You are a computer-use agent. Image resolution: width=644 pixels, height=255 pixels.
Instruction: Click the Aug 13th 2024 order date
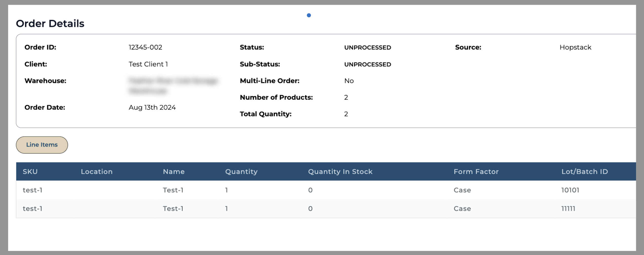152,107
